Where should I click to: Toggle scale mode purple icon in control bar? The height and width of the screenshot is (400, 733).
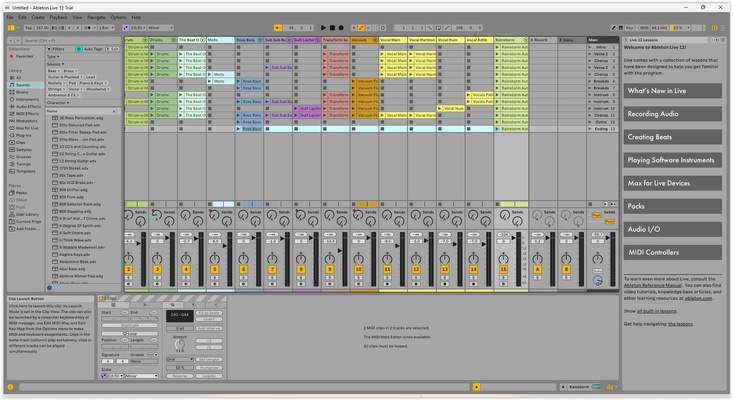(x=125, y=28)
